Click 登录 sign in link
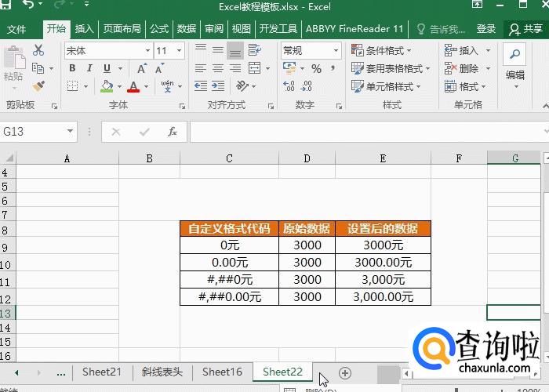This screenshot has width=549, height=392. tap(486, 29)
